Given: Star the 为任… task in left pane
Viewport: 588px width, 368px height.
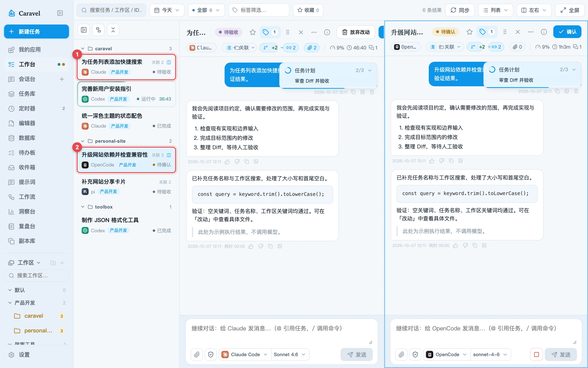Looking at the screenshot, I should point(253,32).
